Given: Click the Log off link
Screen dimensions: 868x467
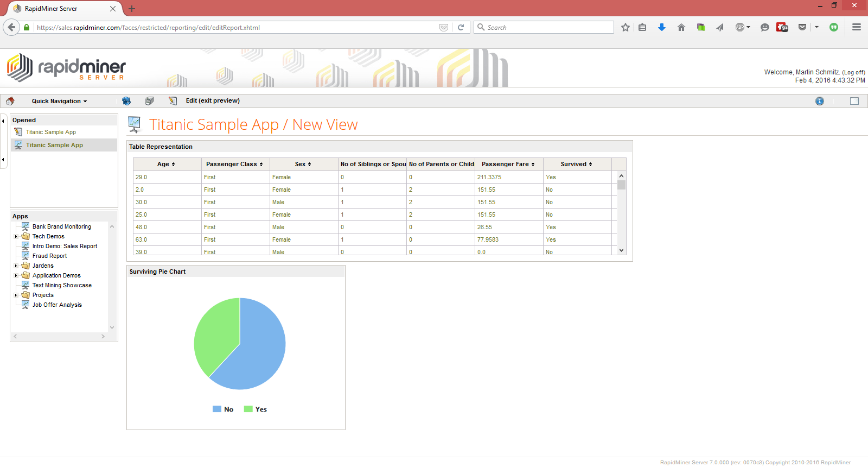Looking at the screenshot, I should tap(853, 72).
